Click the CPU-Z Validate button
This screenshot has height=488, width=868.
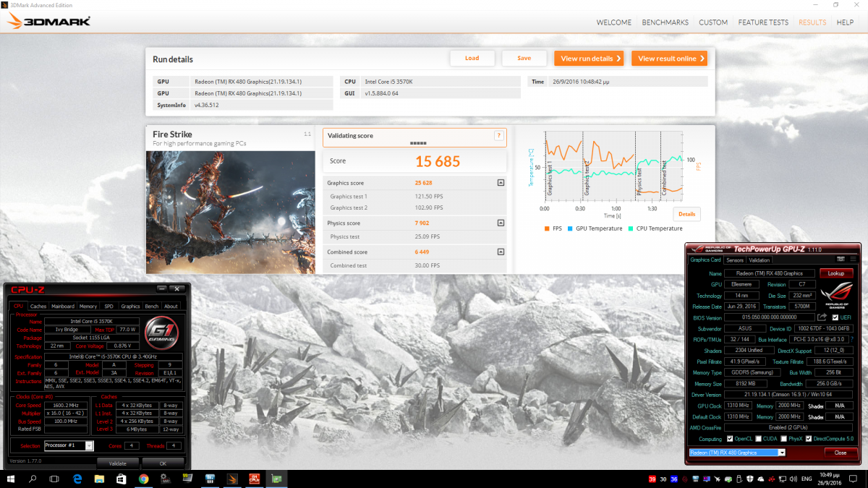(x=118, y=463)
